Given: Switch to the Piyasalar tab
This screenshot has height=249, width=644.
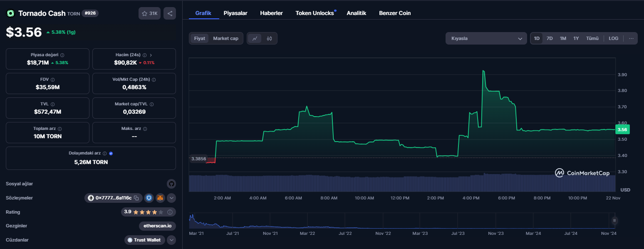Looking at the screenshot, I should tap(235, 13).
